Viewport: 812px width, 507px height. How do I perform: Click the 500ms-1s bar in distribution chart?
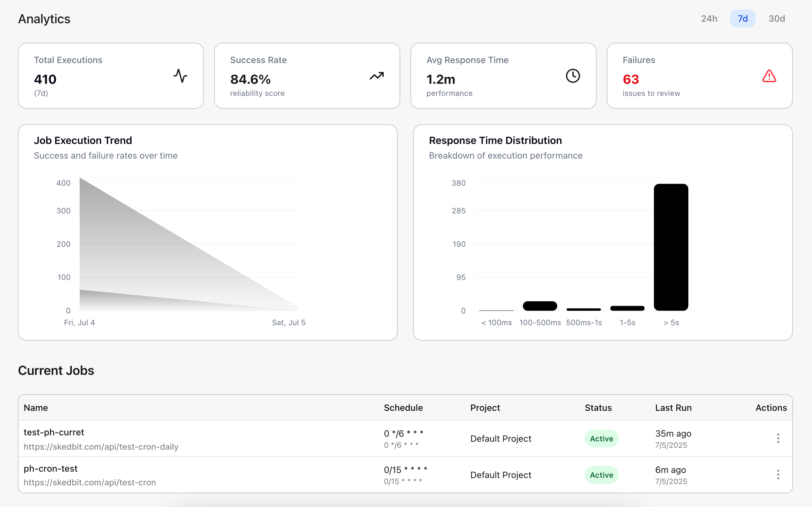pyautogui.click(x=584, y=309)
